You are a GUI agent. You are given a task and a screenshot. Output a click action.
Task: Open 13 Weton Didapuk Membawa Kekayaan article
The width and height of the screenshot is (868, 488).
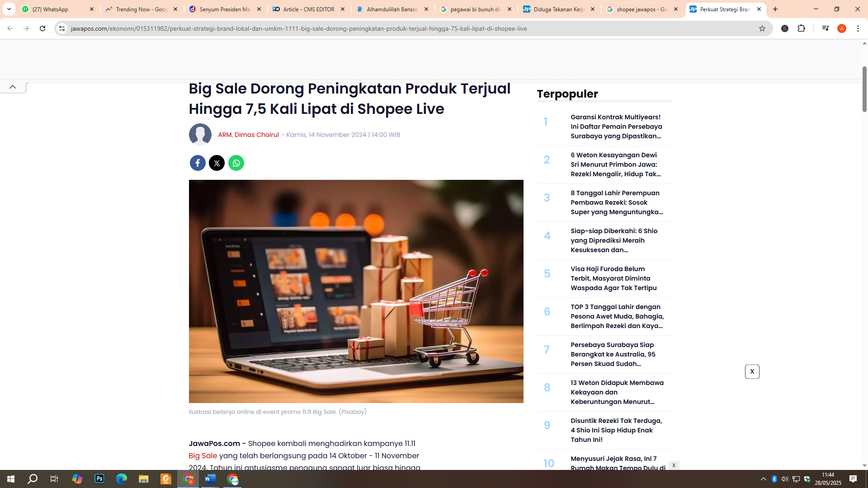[617, 392]
